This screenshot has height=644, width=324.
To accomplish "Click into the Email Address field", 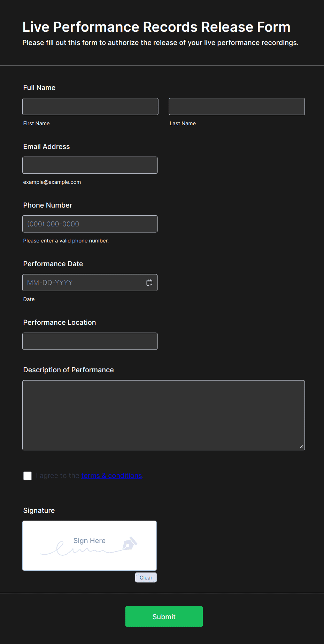I will pyautogui.click(x=90, y=165).
